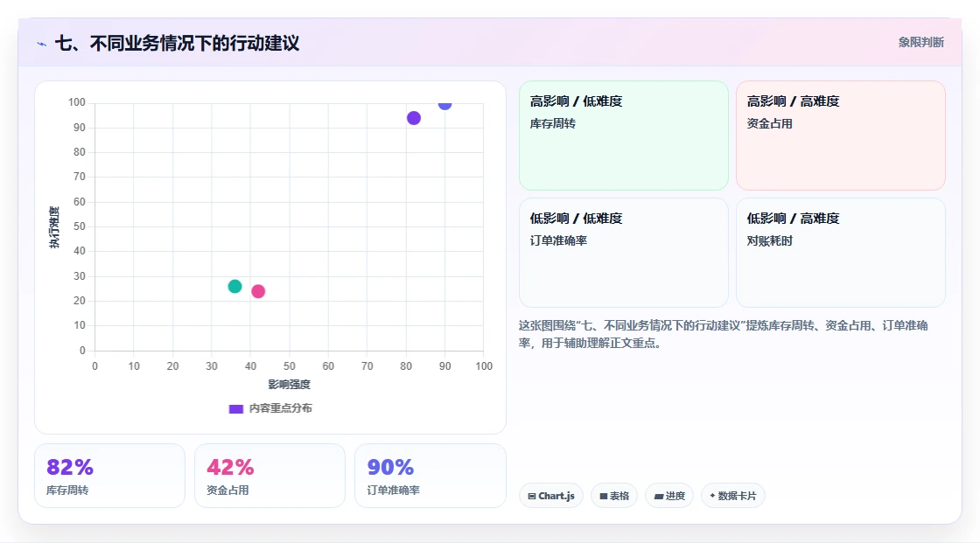The height and width of the screenshot is (543, 980).
Task: Click the 执行难度 y-axis label
Action: point(54,226)
